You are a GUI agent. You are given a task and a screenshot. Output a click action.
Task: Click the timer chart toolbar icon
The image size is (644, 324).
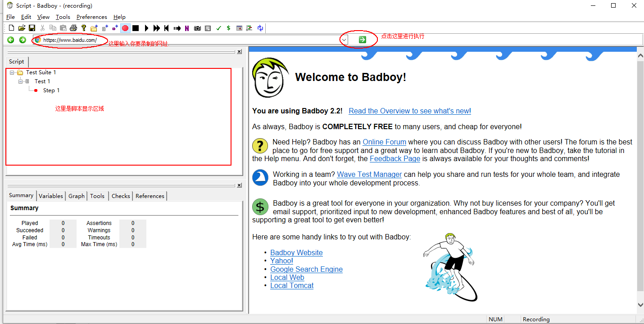249,28
